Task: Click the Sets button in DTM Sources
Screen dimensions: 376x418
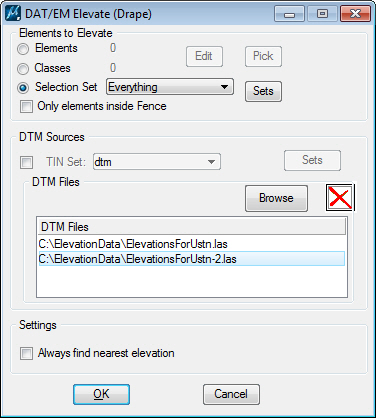Action: (312, 160)
